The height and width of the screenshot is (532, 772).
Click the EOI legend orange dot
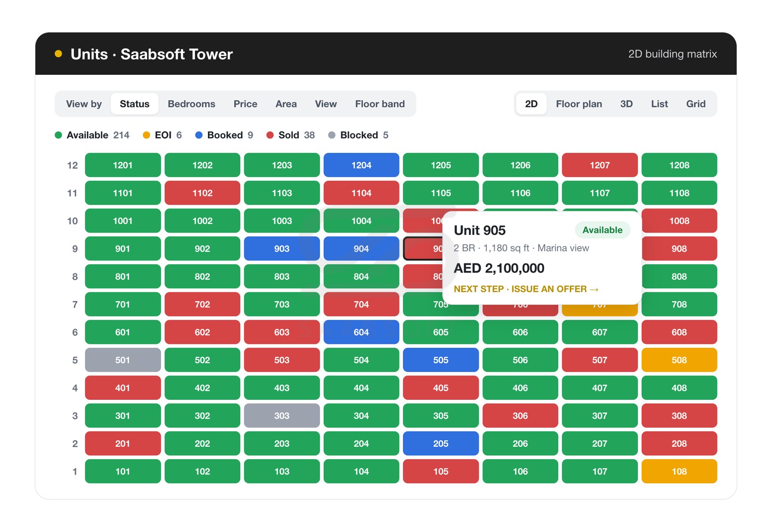pyautogui.click(x=146, y=135)
